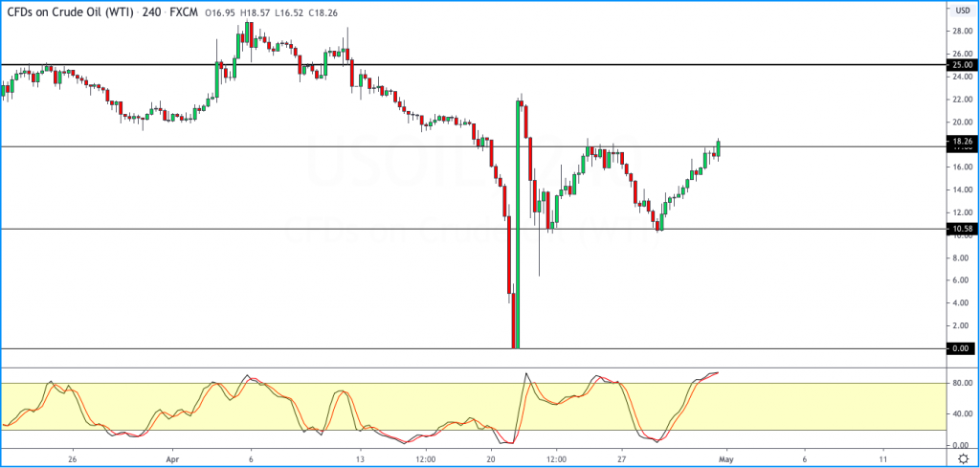Image resolution: width=980 pixels, height=468 pixels.
Task: Click the 20.00 price axis label
Action: pyautogui.click(x=962, y=122)
